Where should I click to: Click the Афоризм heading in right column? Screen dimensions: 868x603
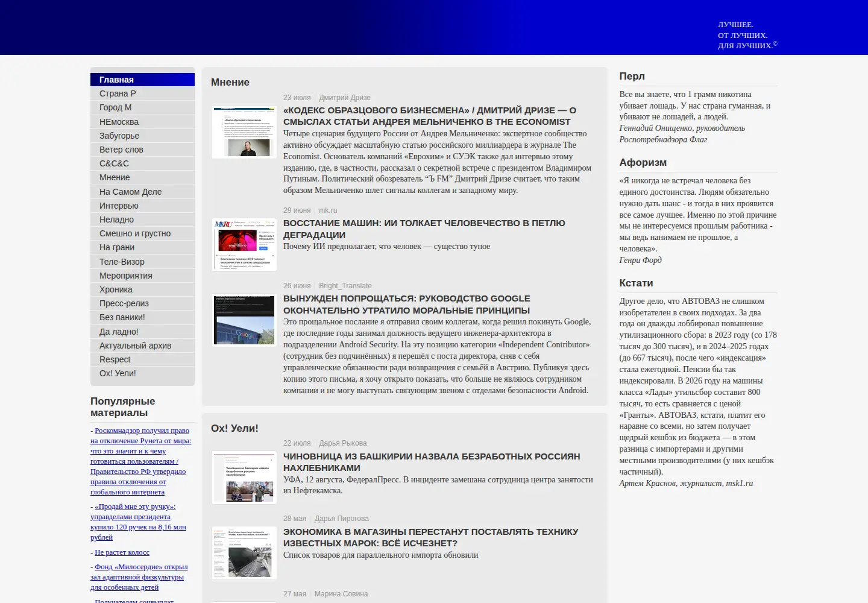[x=643, y=162]
